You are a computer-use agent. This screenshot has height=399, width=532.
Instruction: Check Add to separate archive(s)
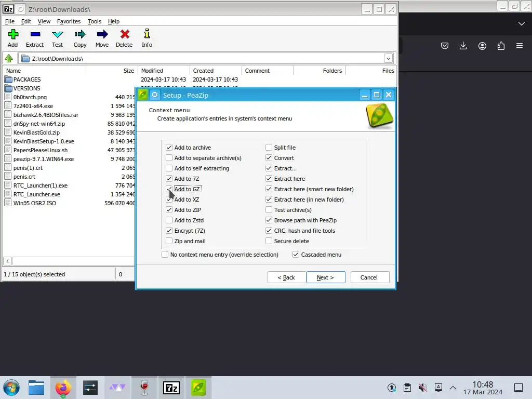coord(169,158)
